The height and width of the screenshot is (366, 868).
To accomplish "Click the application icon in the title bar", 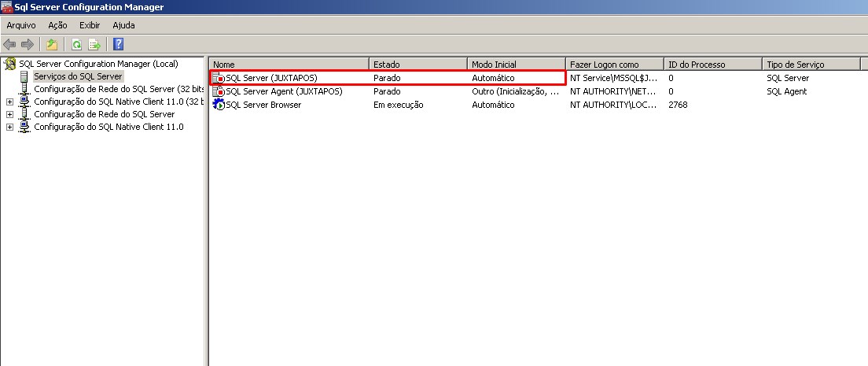I will [6, 7].
